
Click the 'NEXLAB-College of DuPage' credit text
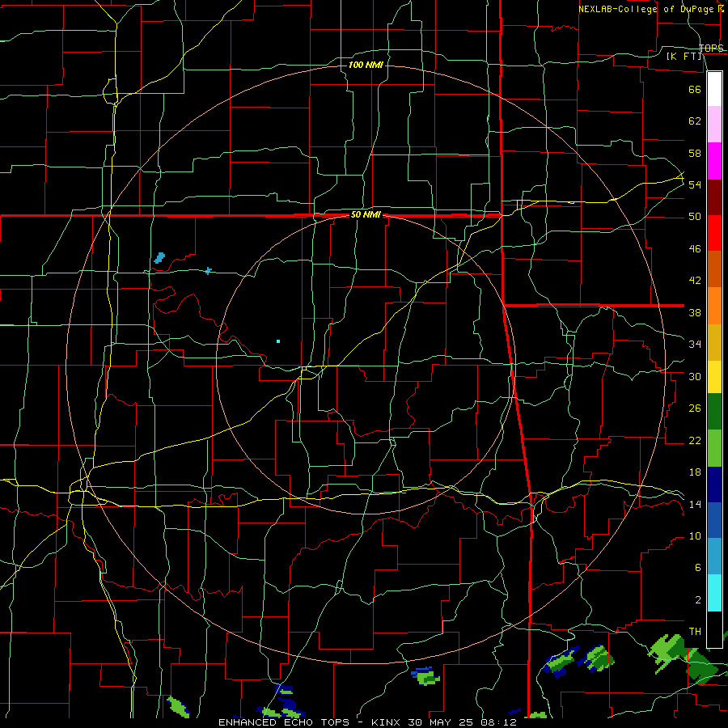(645, 9)
